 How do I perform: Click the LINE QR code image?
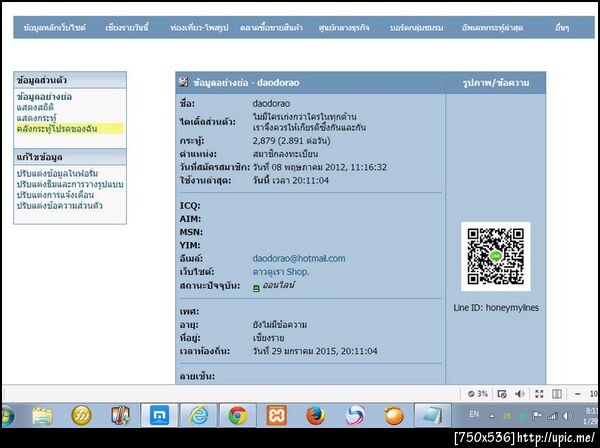496,256
